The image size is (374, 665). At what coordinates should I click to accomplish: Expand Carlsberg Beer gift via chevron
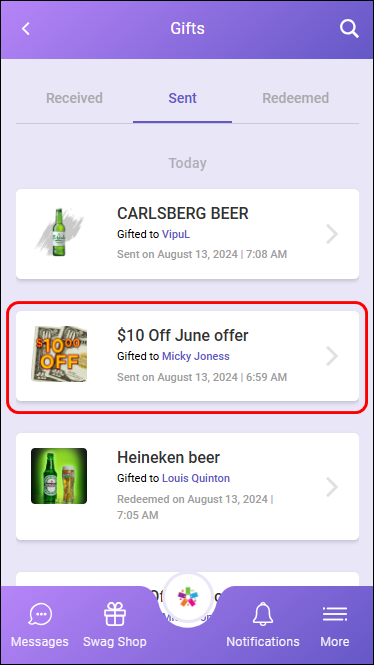(332, 234)
